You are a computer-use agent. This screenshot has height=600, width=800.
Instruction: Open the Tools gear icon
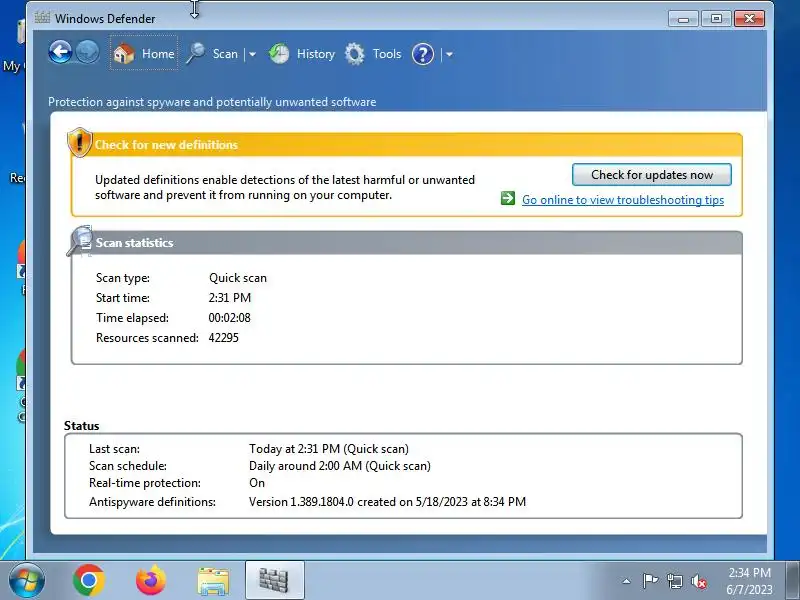pyautogui.click(x=355, y=54)
